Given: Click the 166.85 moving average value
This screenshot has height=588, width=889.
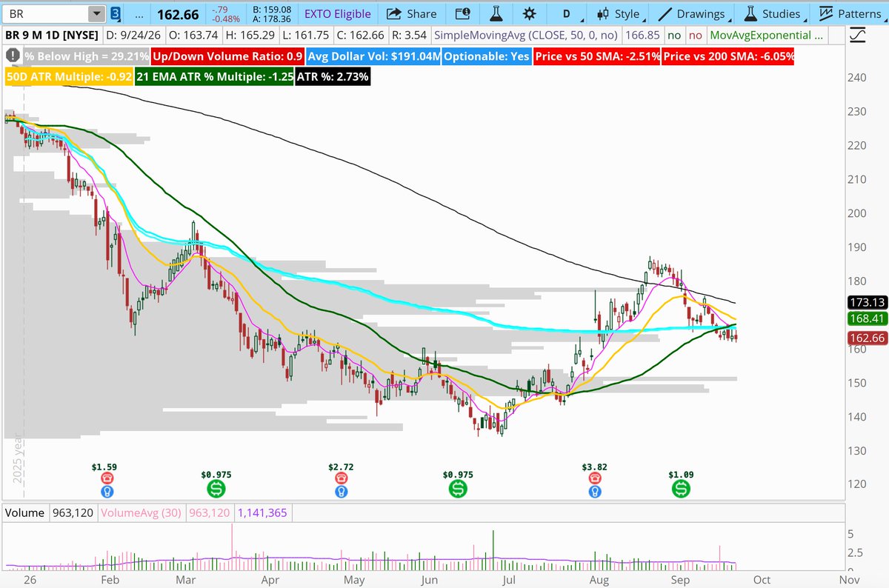Looking at the screenshot, I should (642, 35).
